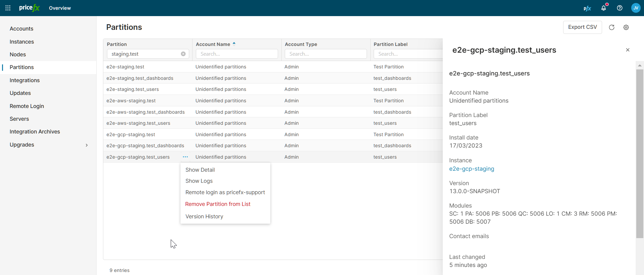Screen dimensions: 644x275
Task: Open table settings gear icon
Action: (626, 27)
